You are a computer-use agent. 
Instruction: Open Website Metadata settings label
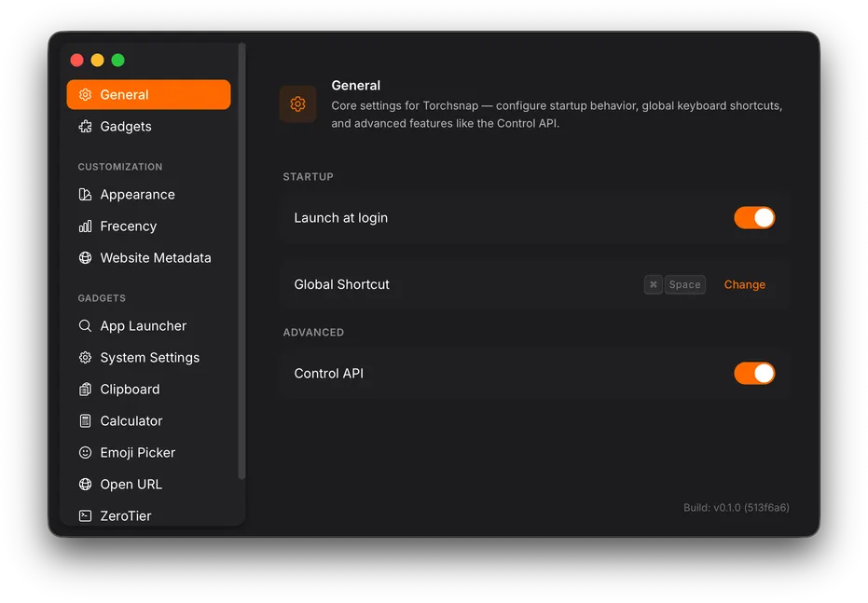pos(156,258)
